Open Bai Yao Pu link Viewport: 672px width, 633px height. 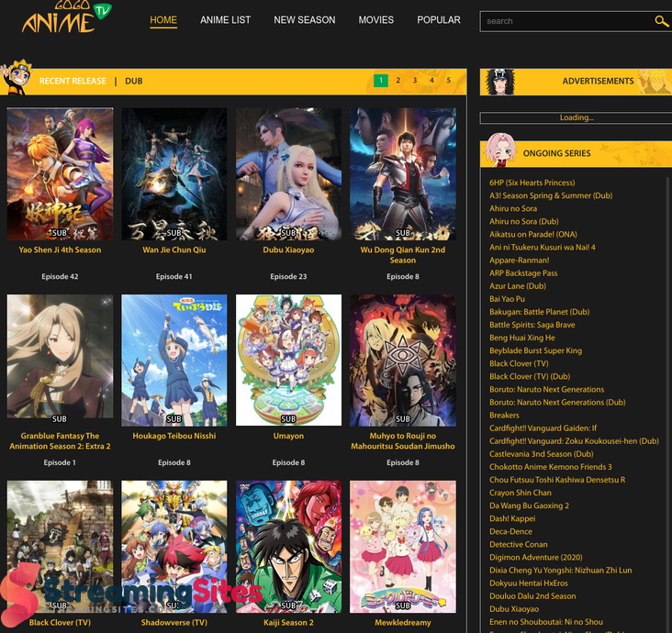coord(507,299)
